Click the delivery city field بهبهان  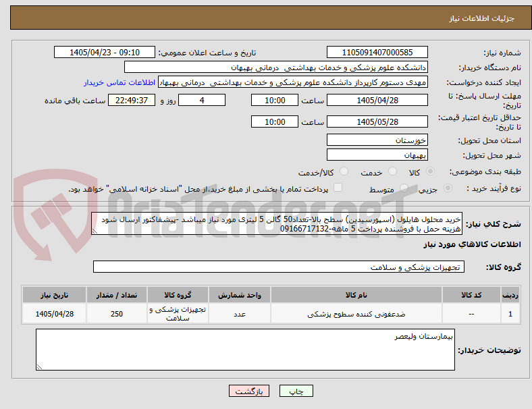(x=377, y=155)
